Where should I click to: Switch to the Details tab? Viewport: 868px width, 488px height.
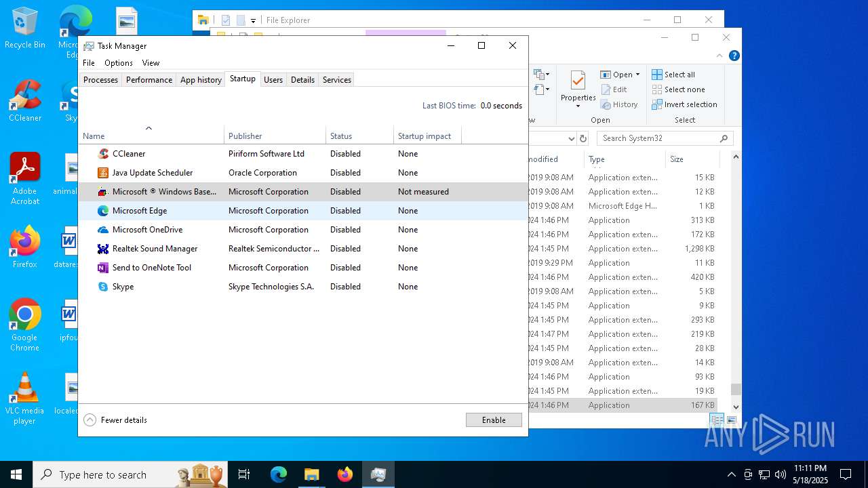tap(302, 80)
